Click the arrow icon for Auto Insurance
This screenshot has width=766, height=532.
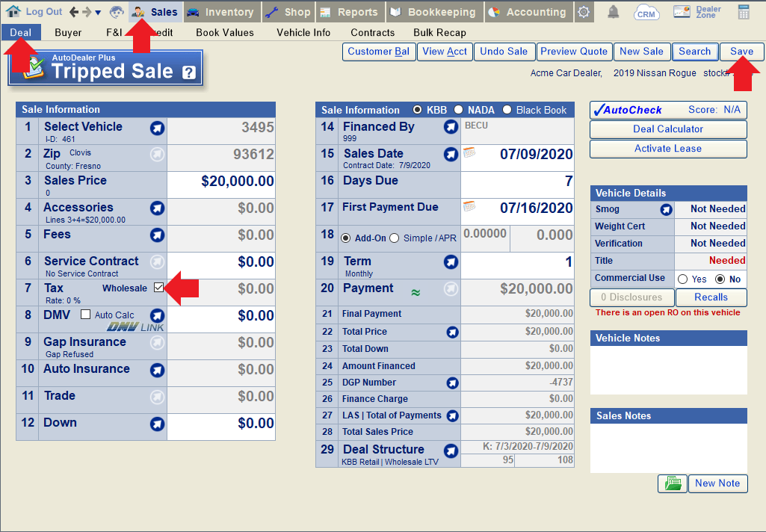tap(157, 370)
